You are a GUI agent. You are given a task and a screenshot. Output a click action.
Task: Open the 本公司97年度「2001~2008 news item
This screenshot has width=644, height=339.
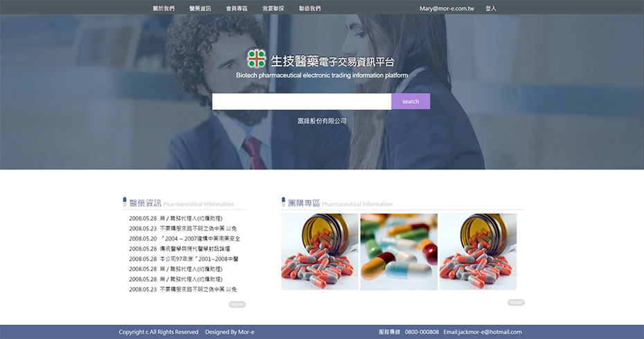tap(184, 259)
